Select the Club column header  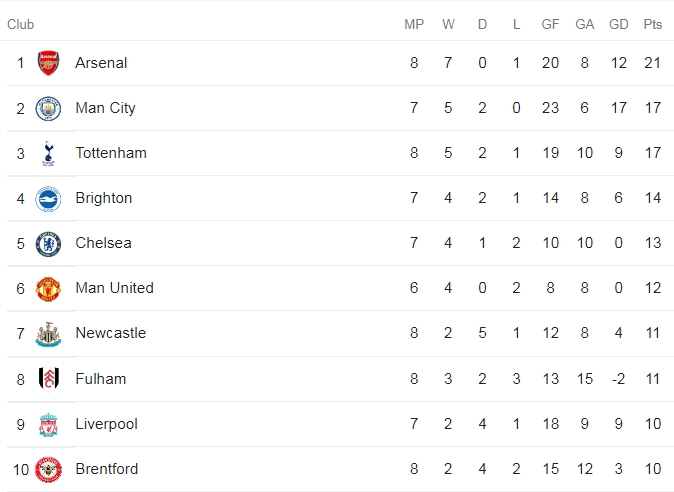[21, 24]
